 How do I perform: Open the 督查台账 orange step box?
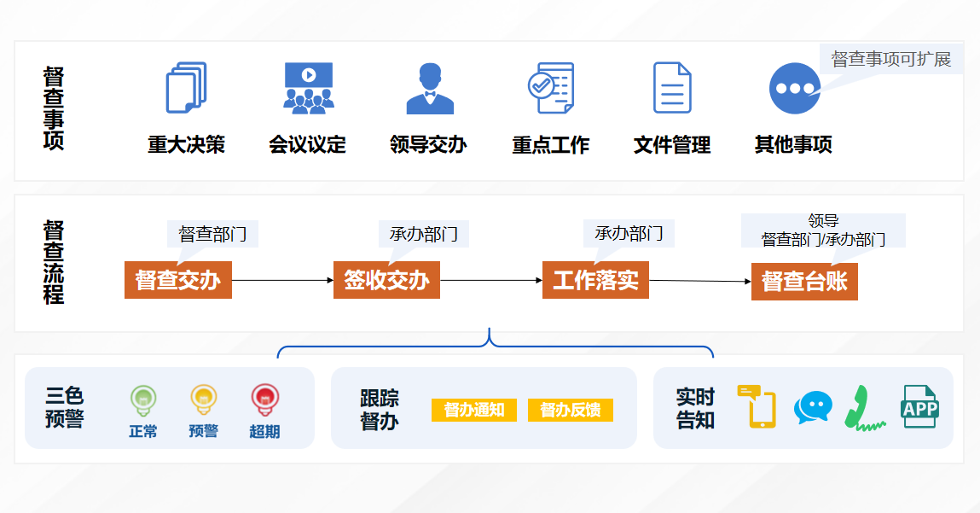click(x=804, y=282)
